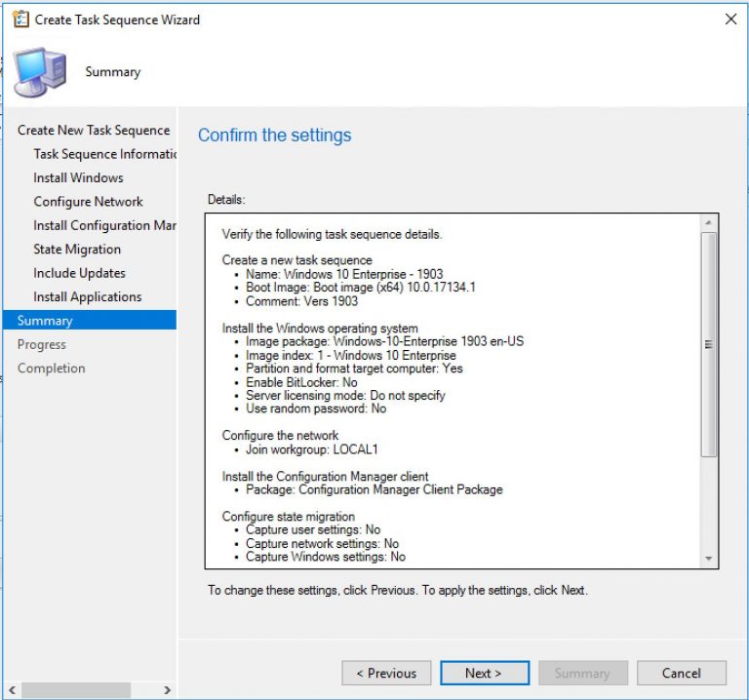This screenshot has width=749, height=700.
Task: Open the Install Applications step
Action: (x=87, y=297)
